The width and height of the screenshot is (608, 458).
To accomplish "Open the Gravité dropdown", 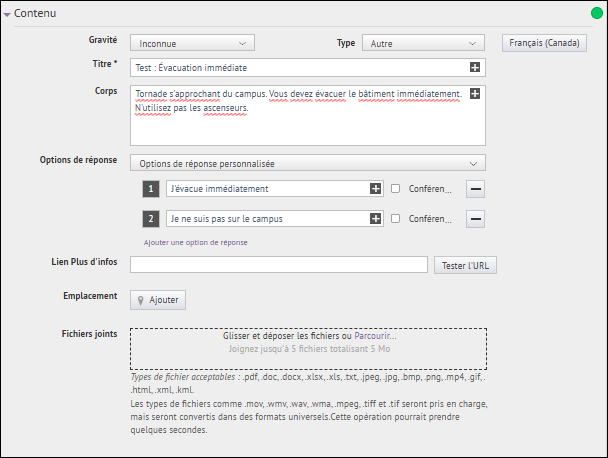I will [x=192, y=43].
